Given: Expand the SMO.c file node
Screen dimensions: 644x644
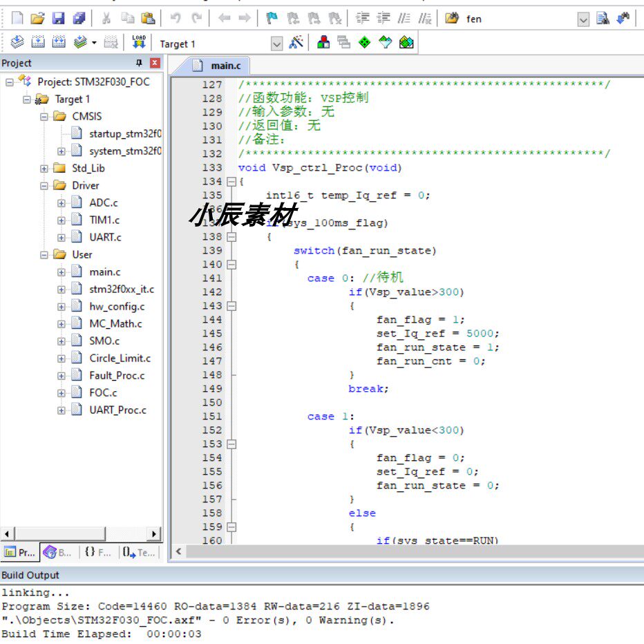Looking at the screenshot, I should click(x=61, y=341).
